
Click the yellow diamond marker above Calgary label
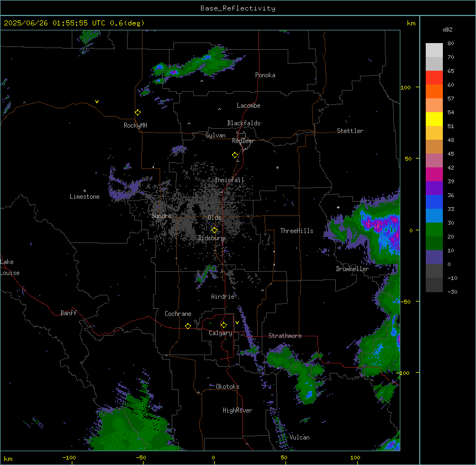[x=224, y=325]
